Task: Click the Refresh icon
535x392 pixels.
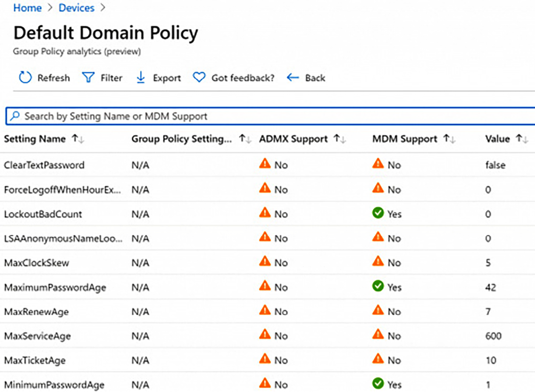Action: tap(25, 78)
